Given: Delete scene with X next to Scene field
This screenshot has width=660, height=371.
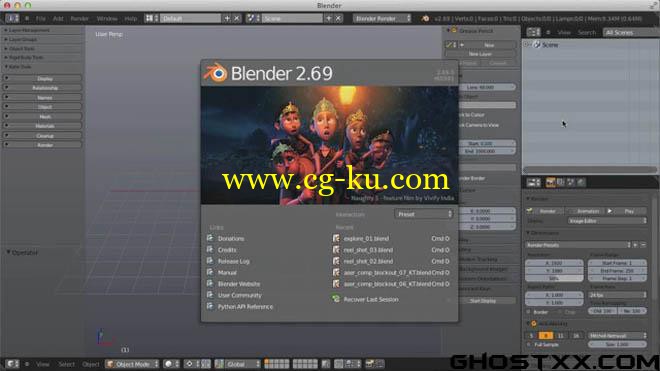Looking at the screenshot, I should 338,19.
